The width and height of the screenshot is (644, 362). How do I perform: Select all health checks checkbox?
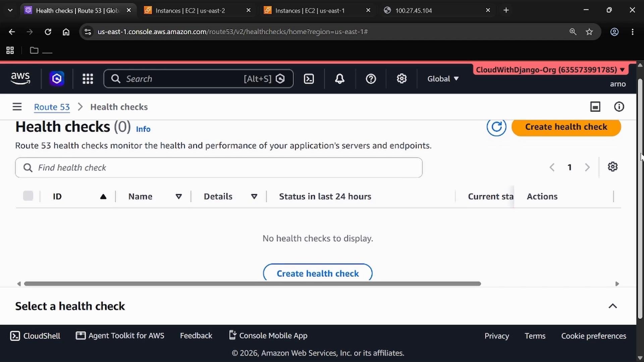point(28,196)
